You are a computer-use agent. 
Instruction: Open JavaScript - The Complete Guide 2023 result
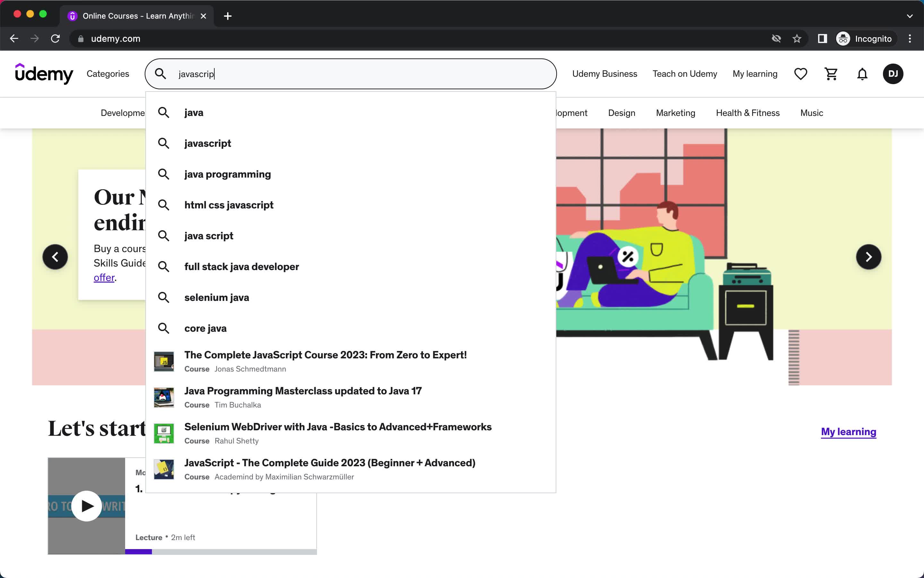tap(350, 469)
